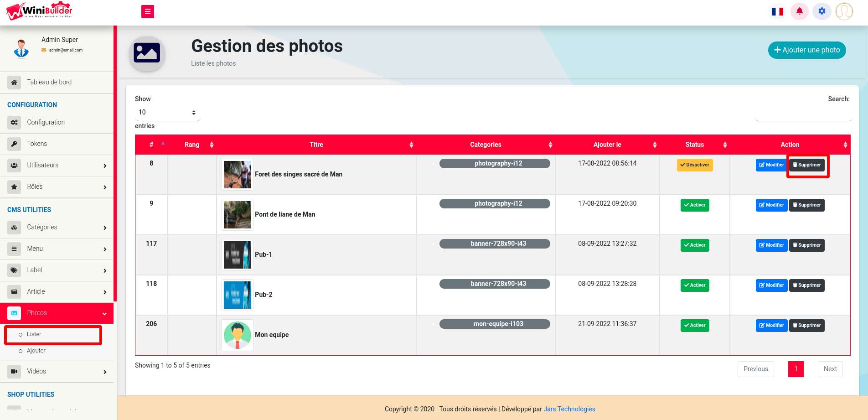Select the Ajouter submenu item

coord(36,351)
